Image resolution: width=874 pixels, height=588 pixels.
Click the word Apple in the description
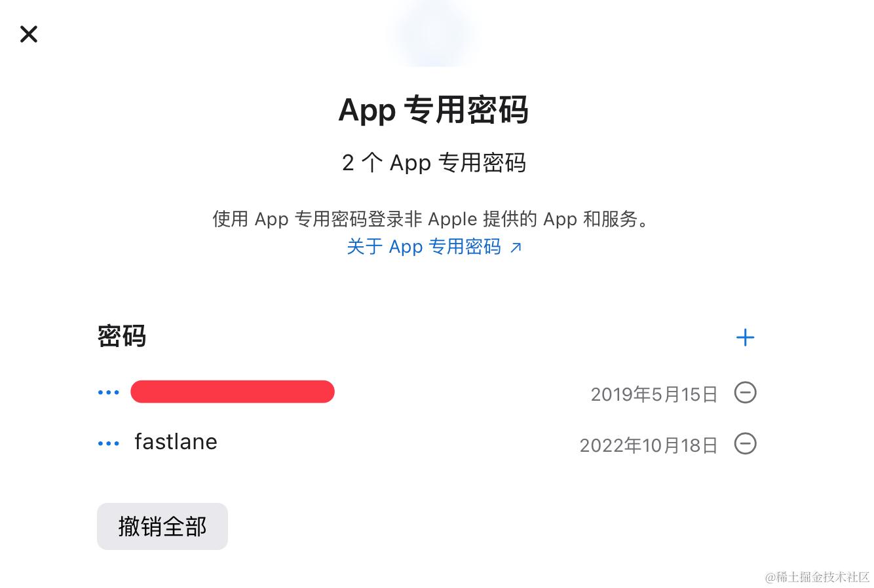[x=453, y=219]
